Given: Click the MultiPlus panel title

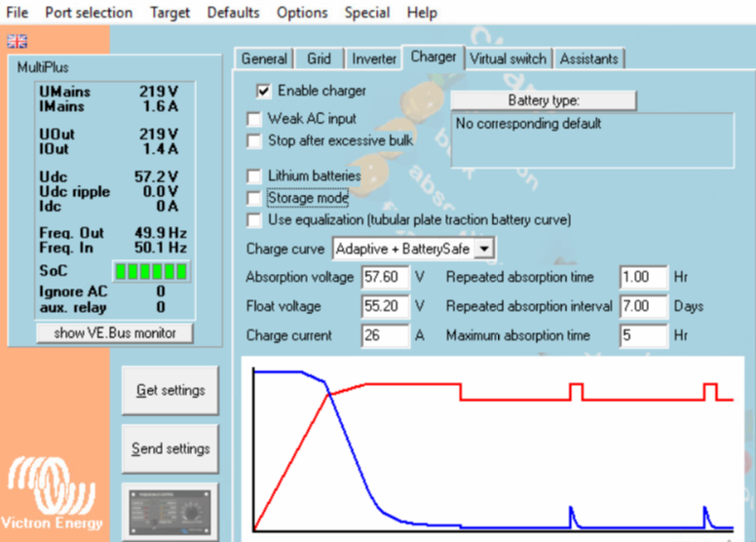Looking at the screenshot, I should coord(43,67).
